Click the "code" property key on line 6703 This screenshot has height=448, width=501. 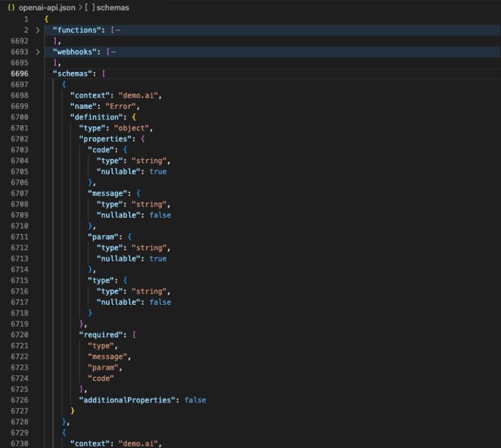101,150
